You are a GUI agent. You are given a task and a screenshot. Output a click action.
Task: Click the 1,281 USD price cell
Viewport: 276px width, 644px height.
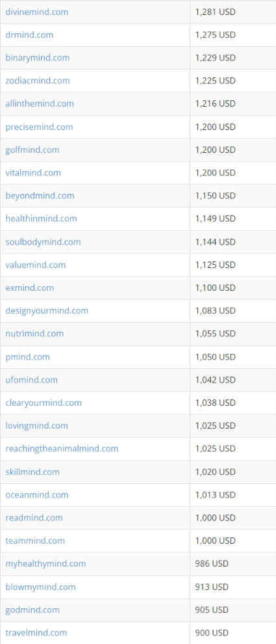pyautogui.click(x=232, y=12)
